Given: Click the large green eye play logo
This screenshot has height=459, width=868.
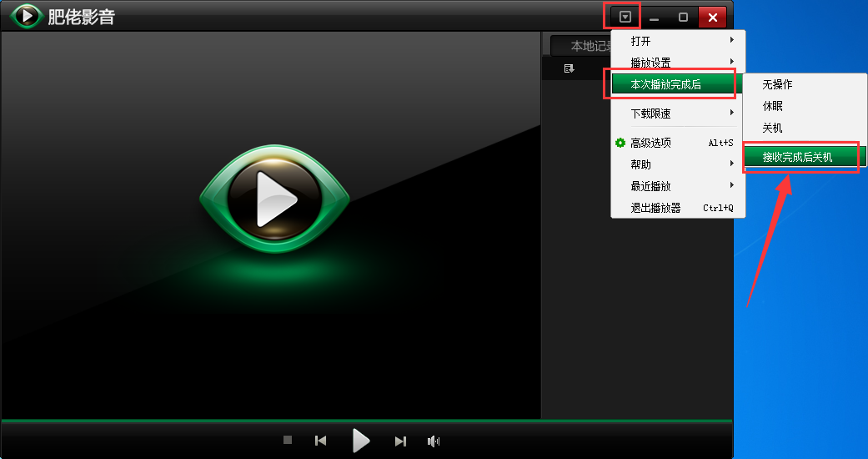Looking at the screenshot, I should coord(274,199).
